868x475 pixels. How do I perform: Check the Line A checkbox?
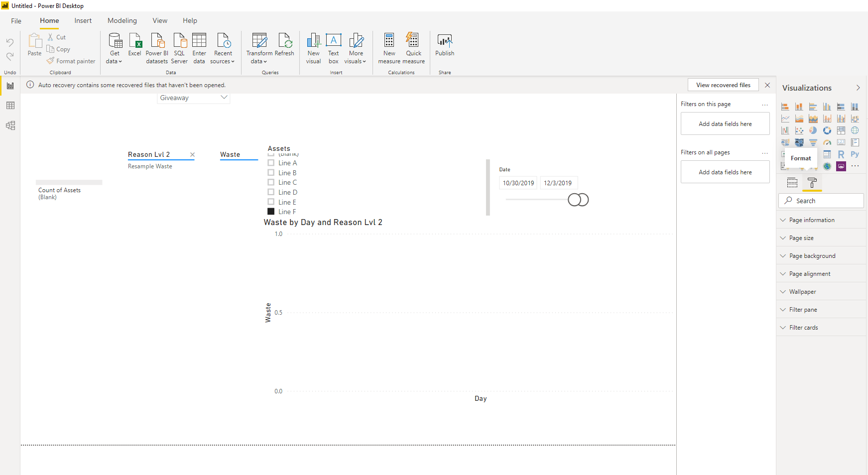(271, 163)
